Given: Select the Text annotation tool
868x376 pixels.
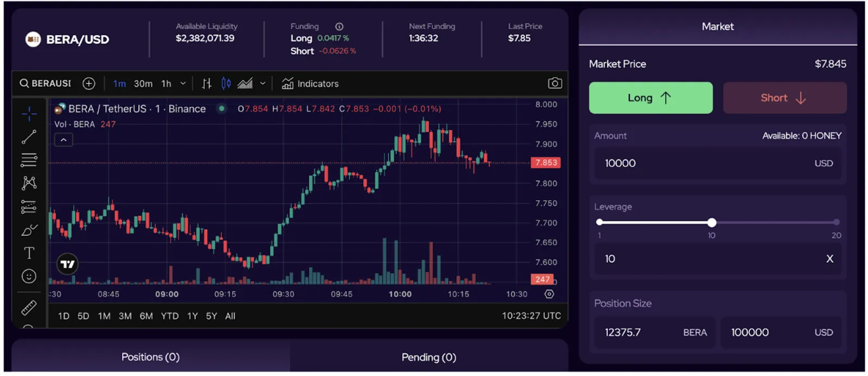Looking at the screenshot, I should (29, 253).
